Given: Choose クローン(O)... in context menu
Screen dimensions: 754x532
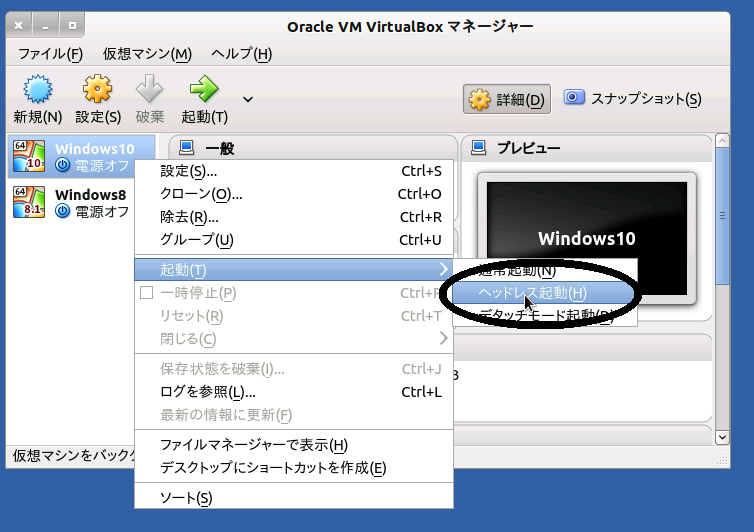Looking at the screenshot, I should click(x=294, y=194).
